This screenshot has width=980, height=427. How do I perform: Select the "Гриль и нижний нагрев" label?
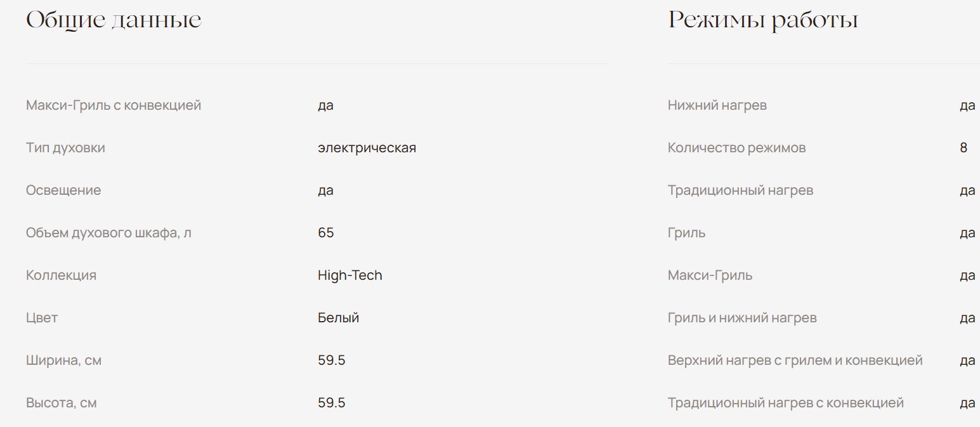(742, 318)
